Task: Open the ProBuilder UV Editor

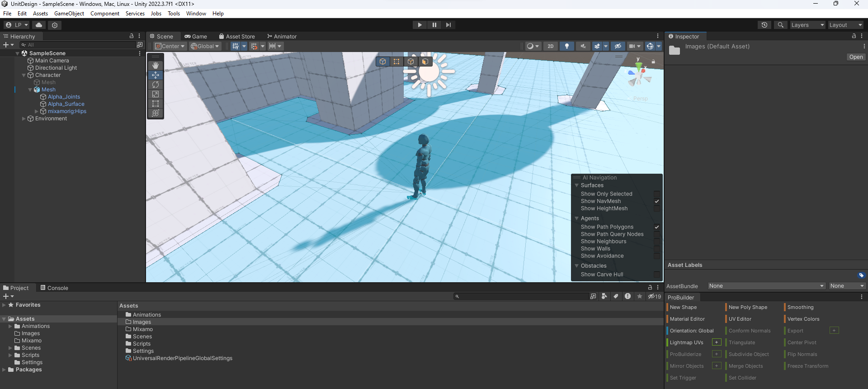Action: point(740,319)
